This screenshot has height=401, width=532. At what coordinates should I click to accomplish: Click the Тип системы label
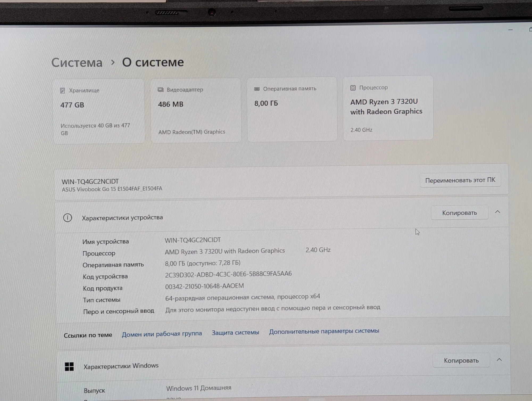[x=102, y=300]
